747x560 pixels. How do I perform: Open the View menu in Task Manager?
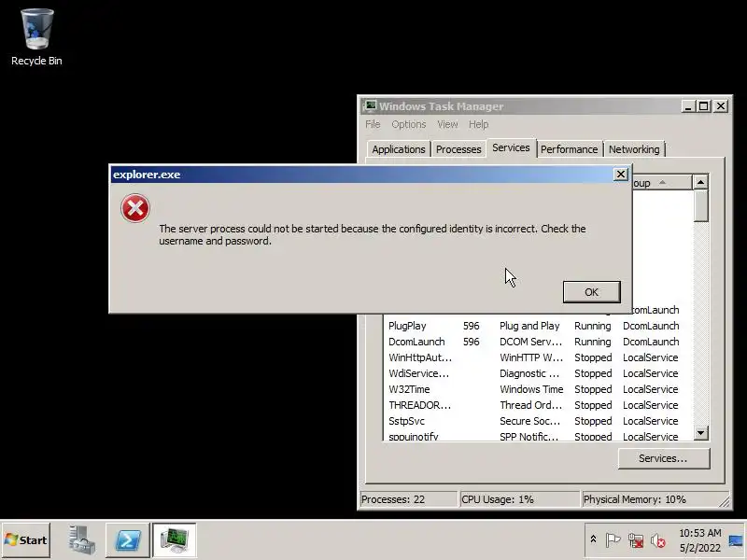pyautogui.click(x=447, y=124)
